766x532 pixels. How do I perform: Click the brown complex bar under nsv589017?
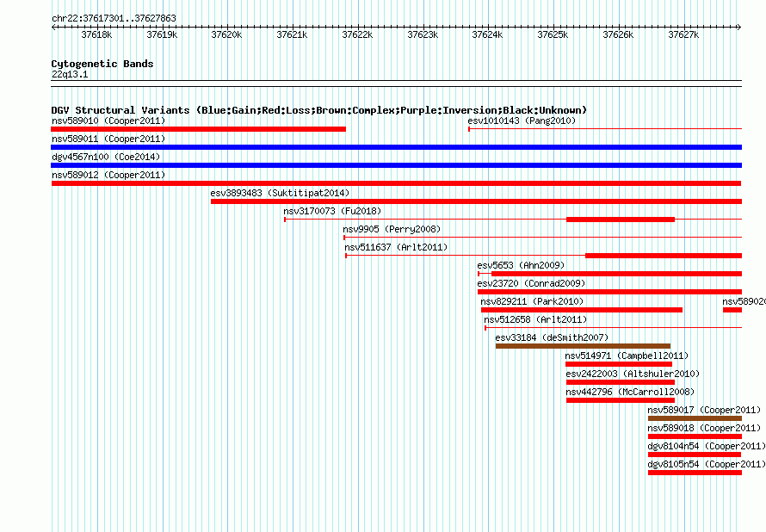pos(695,418)
